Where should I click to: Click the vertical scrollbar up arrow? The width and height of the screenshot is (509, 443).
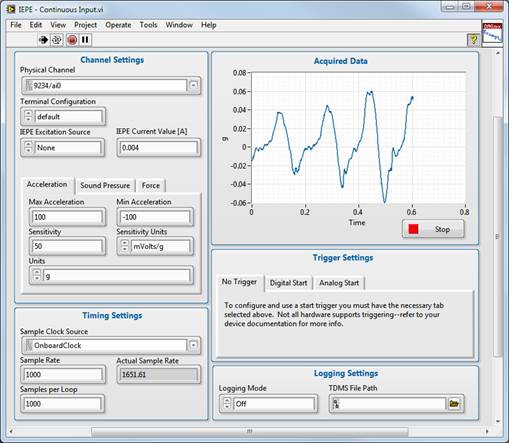coord(498,53)
